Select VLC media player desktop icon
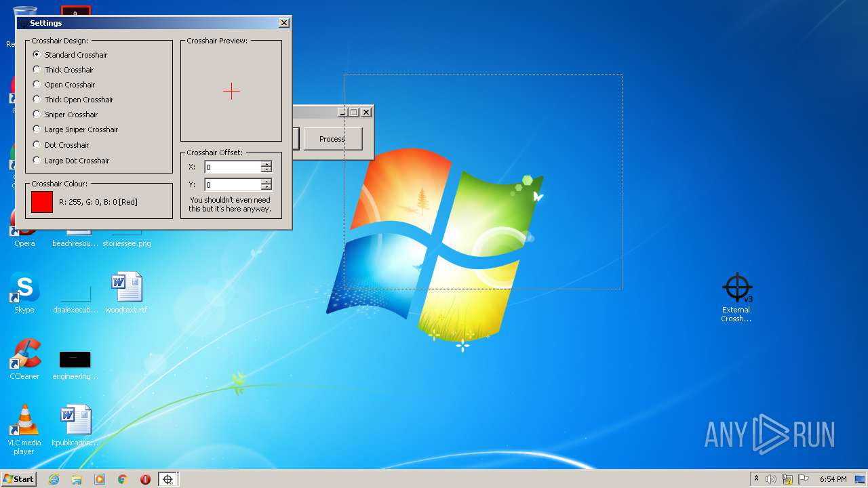 coord(24,430)
